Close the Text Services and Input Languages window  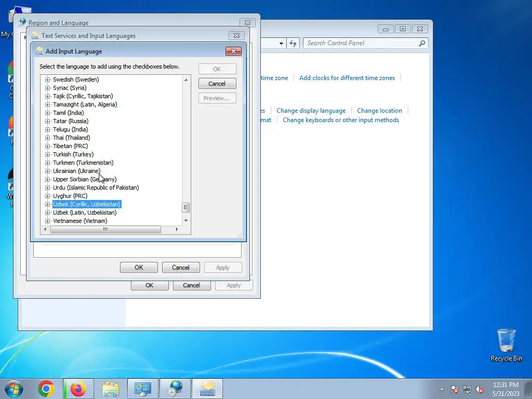(236, 36)
